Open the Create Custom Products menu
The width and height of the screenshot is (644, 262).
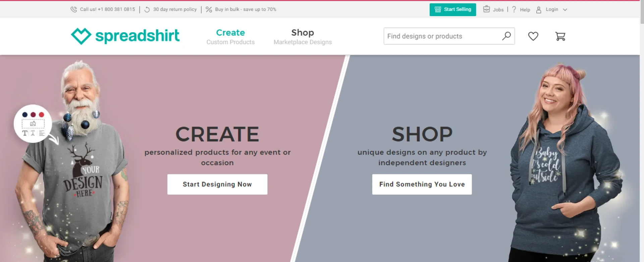click(x=230, y=36)
